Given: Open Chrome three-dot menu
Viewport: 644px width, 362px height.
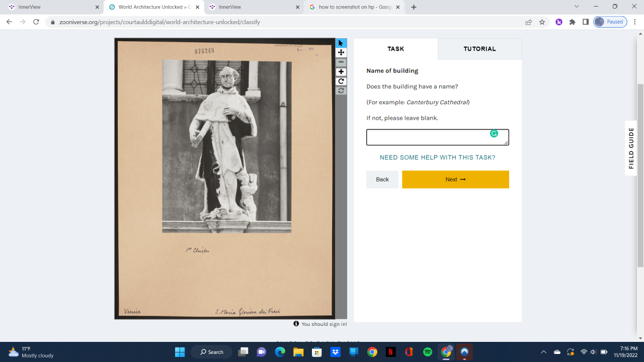Looking at the screenshot, I should coord(635,22).
